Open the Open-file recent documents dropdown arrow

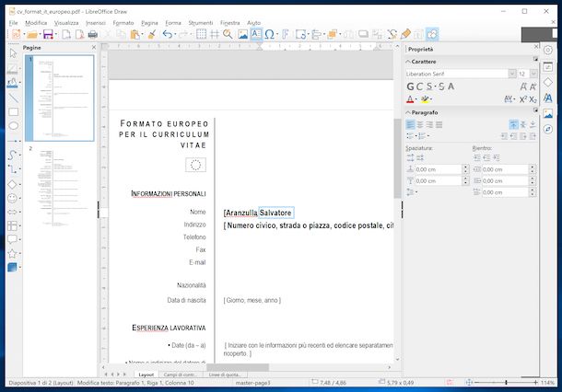[x=40, y=35]
